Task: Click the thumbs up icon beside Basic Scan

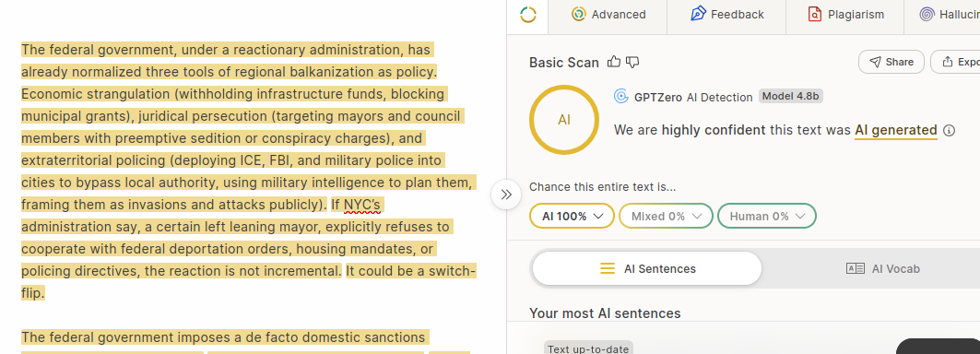Action: click(x=614, y=62)
